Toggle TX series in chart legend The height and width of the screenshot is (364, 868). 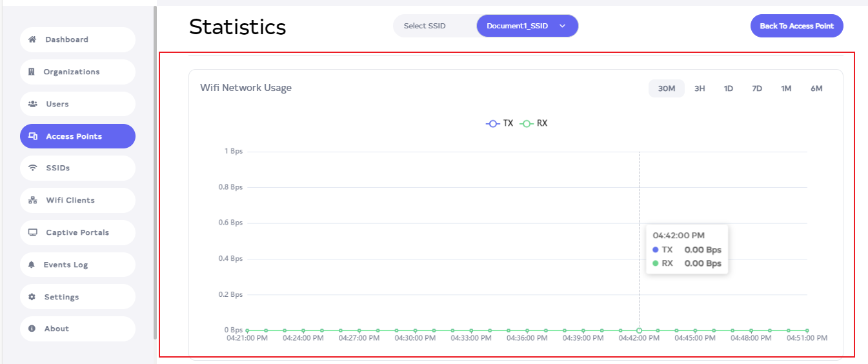[x=500, y=123]
